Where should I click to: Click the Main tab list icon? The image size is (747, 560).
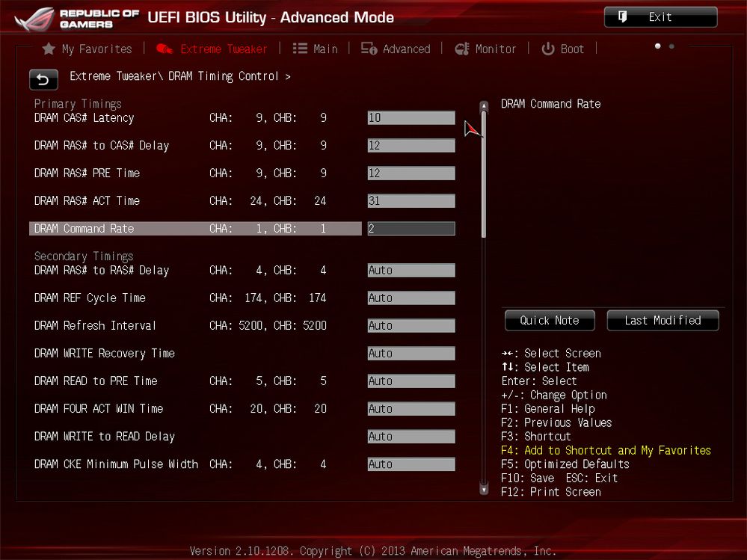coord(300,49)
